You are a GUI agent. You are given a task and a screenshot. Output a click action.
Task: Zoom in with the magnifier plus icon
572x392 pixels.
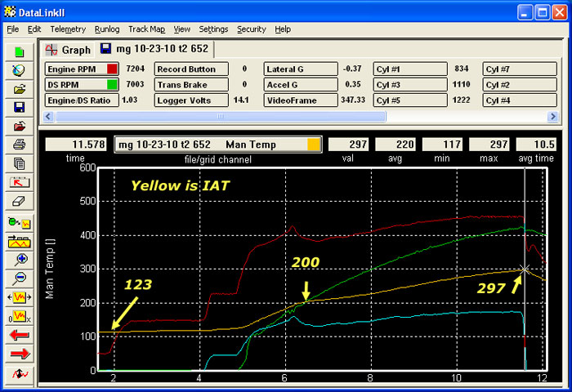(x=20, y=260)
